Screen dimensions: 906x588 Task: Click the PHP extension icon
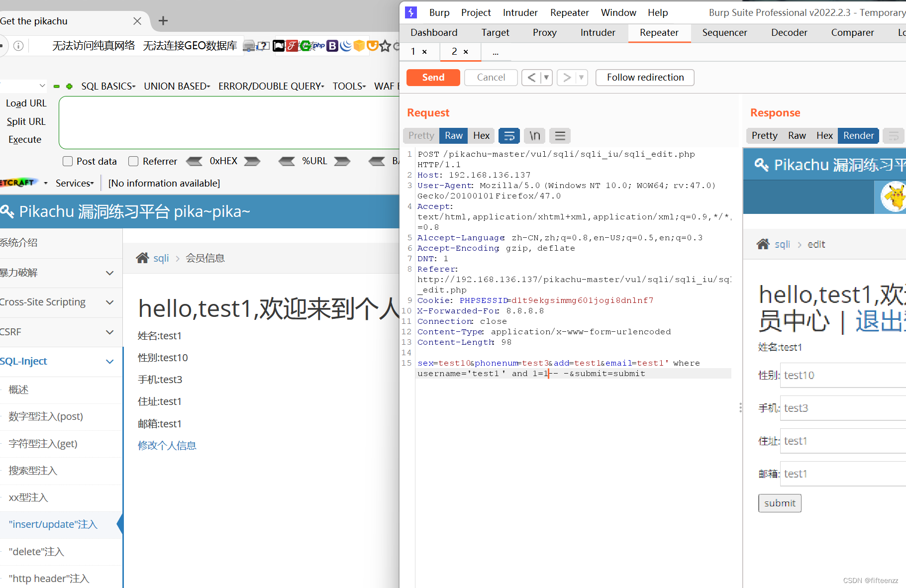[318, 46]
